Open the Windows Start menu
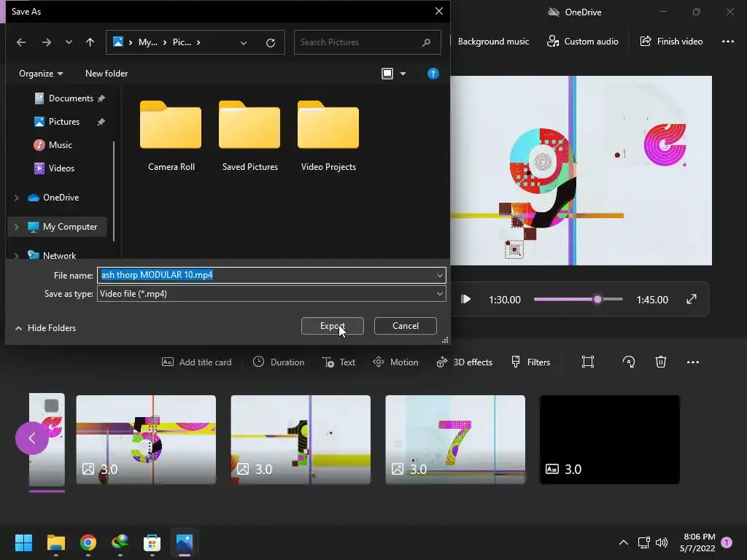The height and width of the screenshot is (560, 747). point(23,542)
